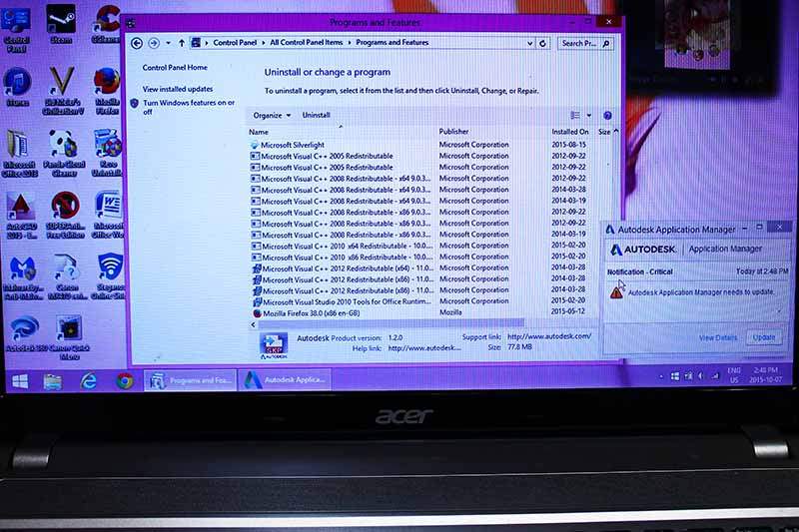Sort list by Publisher column header
This screenshot has height=532, width=799.
(453, 132)
